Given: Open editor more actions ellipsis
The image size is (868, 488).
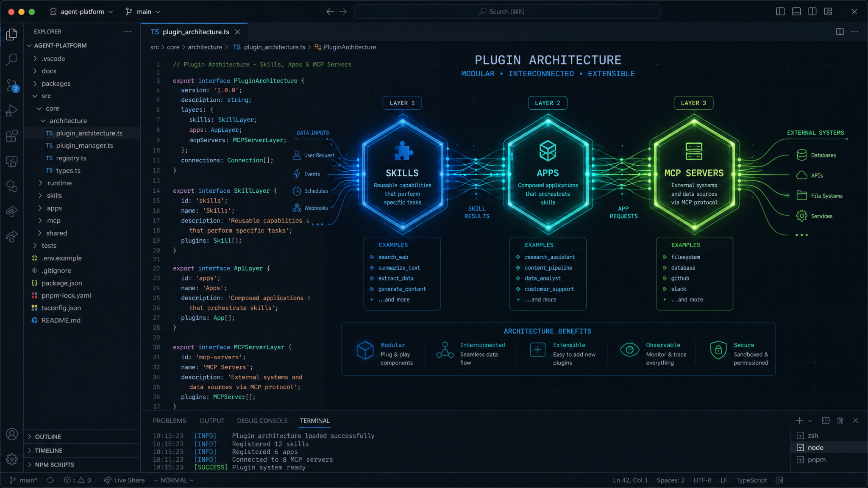Looking at the screenshot, I should 854,32.
